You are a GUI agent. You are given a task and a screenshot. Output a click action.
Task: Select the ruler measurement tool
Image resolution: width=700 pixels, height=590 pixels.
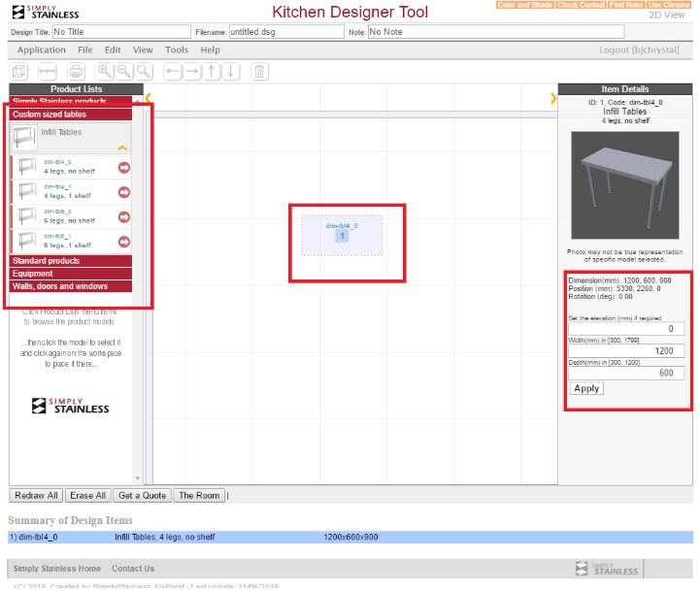48,72
